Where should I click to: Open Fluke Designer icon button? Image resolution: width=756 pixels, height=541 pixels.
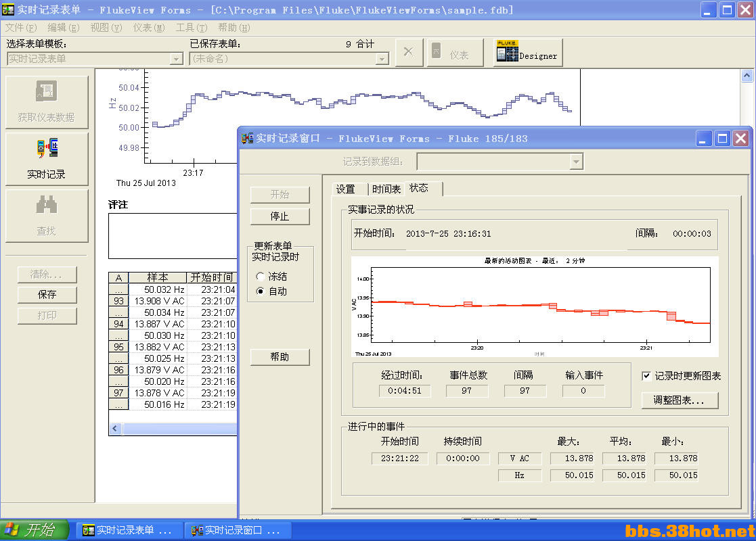tap(528, 53)
